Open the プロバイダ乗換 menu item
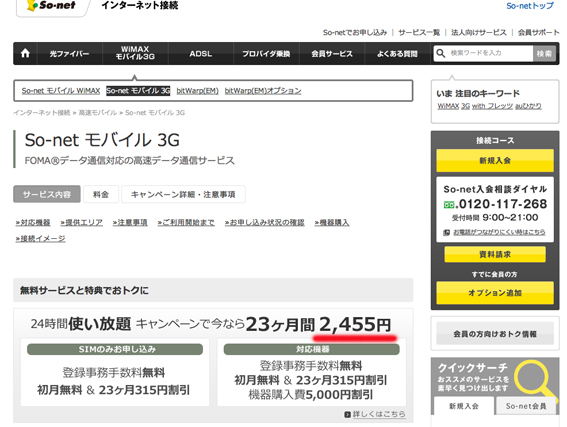 point(266,54)
